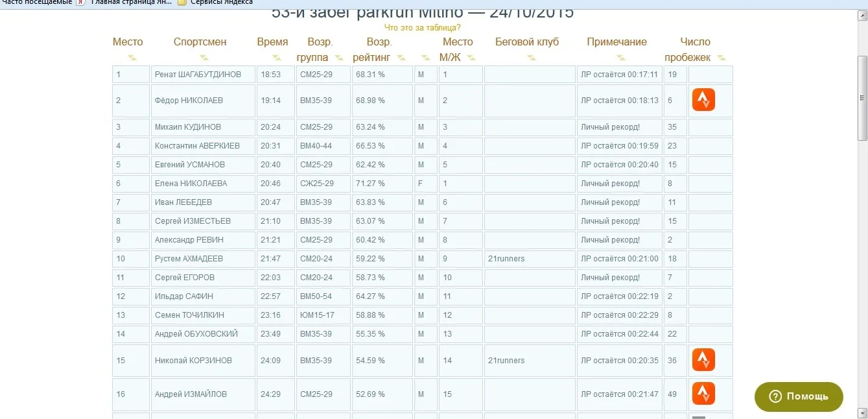868x419 pixels.
Task: Click age group СЖ25-29
Action: pos(317,184)
